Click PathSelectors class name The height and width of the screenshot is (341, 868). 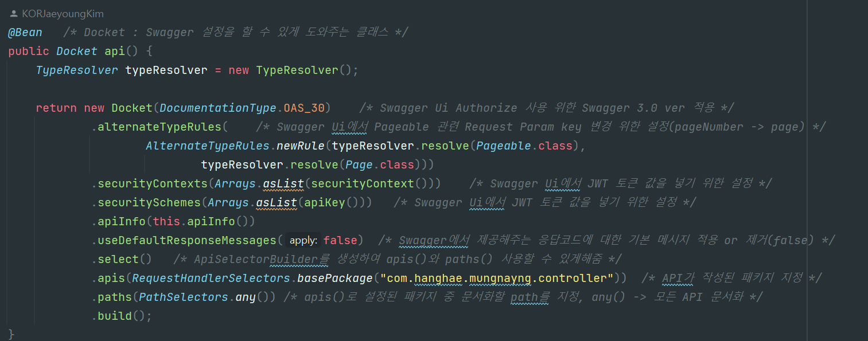click(x=184, y=297)
